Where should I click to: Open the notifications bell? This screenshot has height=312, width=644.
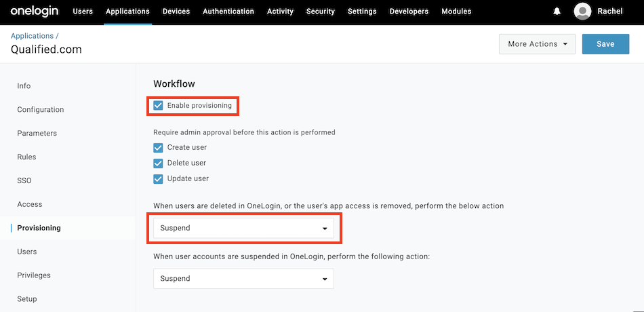[557, 12]
